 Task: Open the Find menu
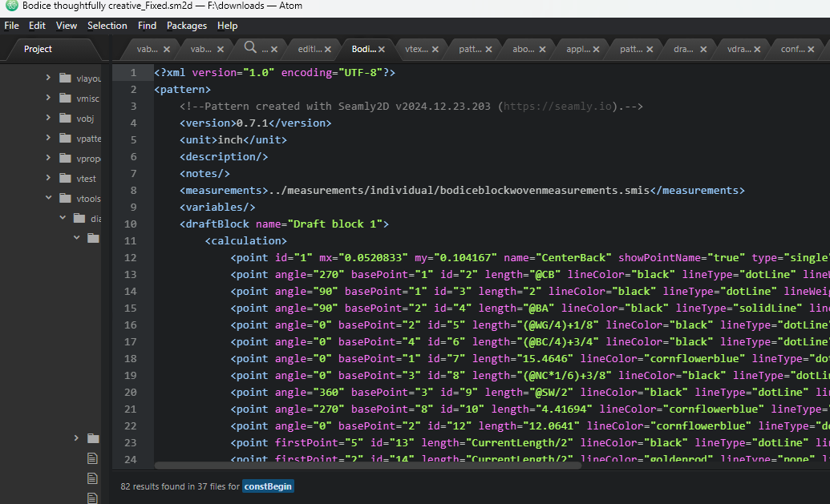pyautogui.click(x=147, y=26)
